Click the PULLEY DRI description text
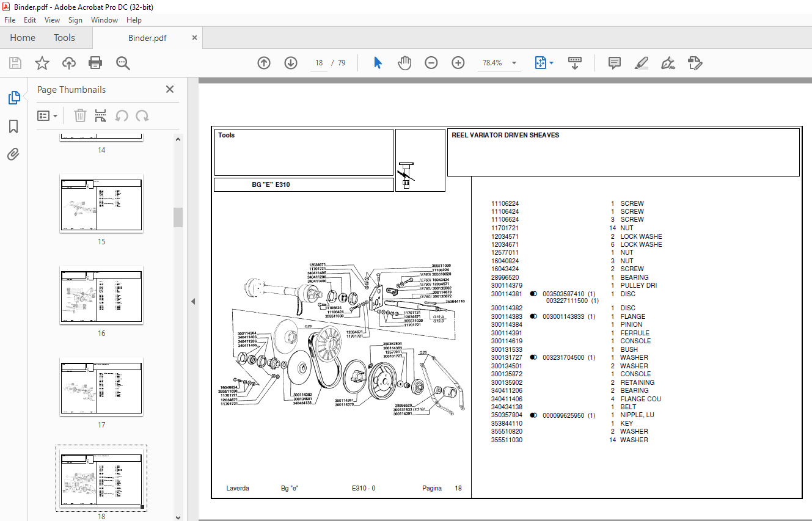The width and height of the screenshot is (812, 521). pyautogui.click(x=638, y=285)
